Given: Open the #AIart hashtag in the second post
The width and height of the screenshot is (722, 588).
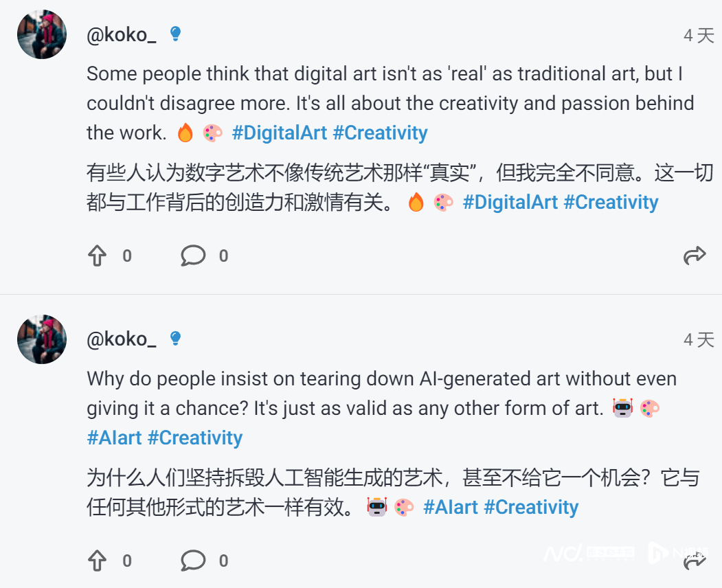Looking at the screenshot, I should click(113, 437).
